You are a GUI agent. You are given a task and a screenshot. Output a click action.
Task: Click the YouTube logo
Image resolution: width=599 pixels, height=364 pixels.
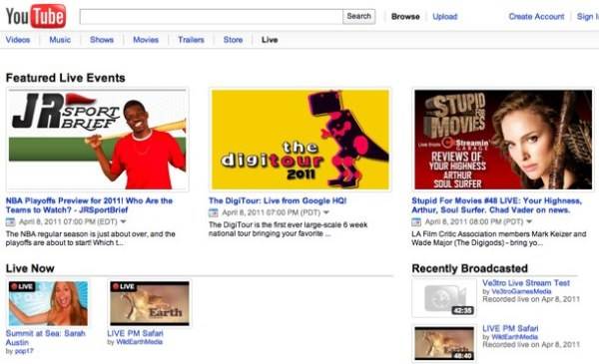pos(36,16)
